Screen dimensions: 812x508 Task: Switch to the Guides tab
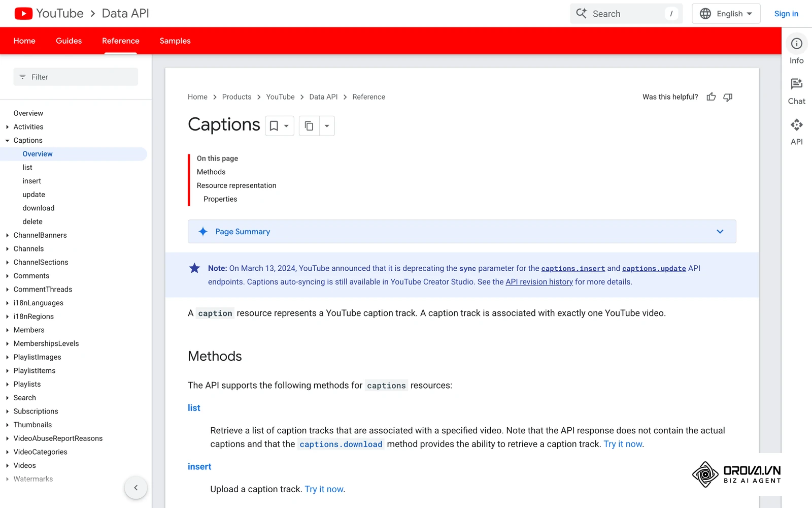click(x=69, y=41)
